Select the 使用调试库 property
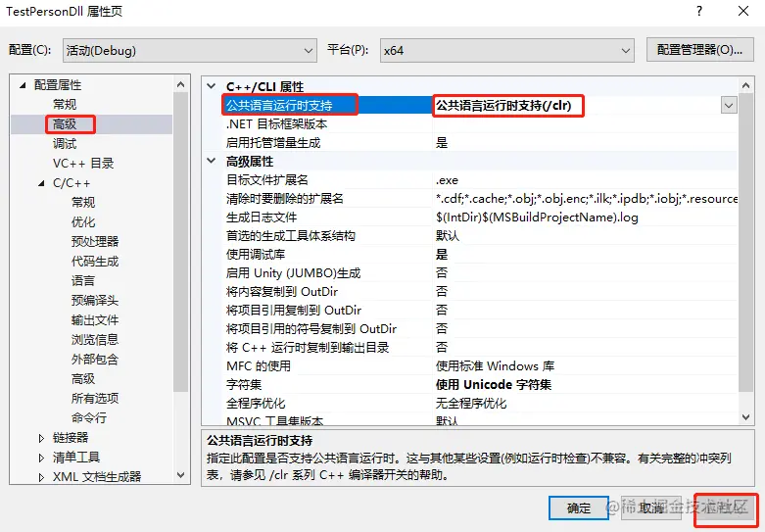 click(255, 254)
